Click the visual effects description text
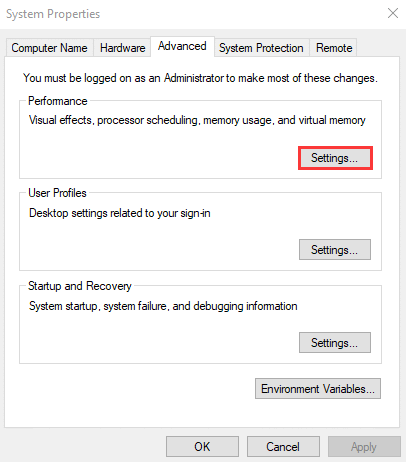Viewport: 406px width, 462px height. (197, 120)
